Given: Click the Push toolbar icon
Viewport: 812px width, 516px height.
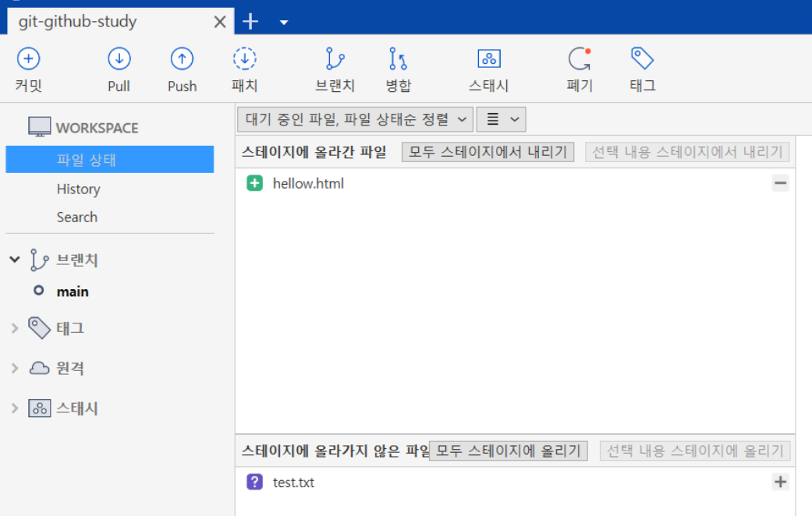Looking at the screenshot, I should [182, 59].
